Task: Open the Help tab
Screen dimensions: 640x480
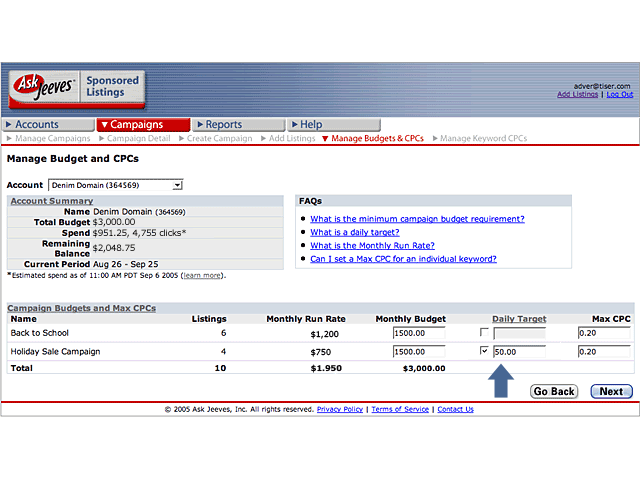Action: coord(311,125)
